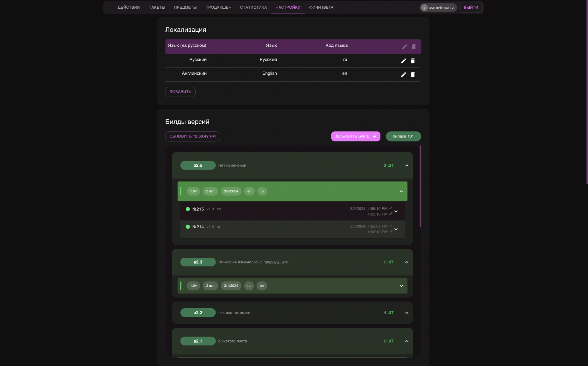Click the ru chip in the 3/5/2024 row
This screenshot has height=366, width=588.
[262, 191]
